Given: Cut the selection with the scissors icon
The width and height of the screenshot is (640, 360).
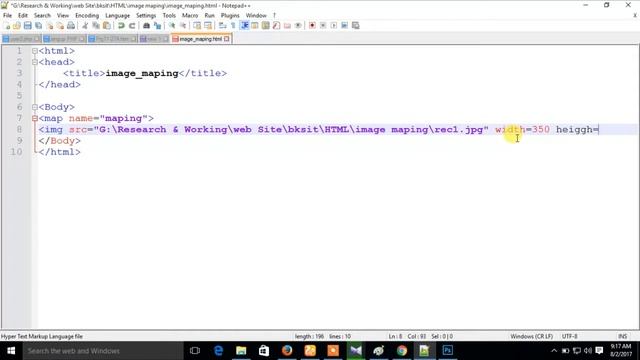Looking at the screenshot, I should click(85, 26).
